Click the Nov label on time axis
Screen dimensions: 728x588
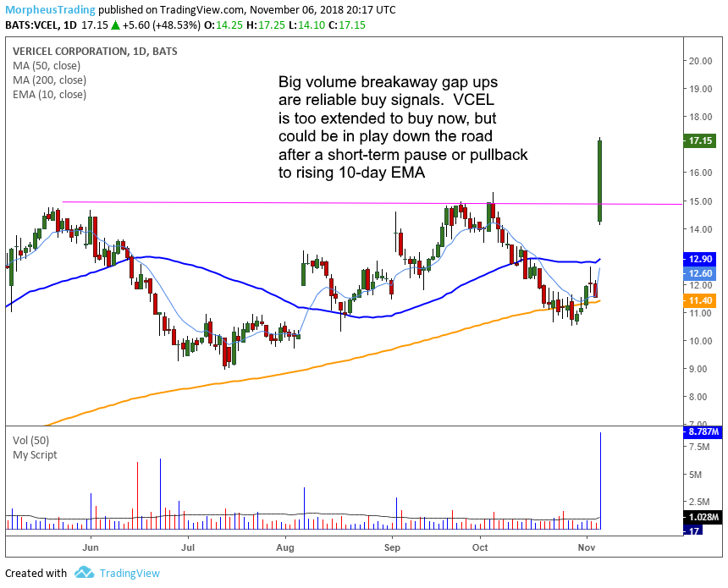[587, 547]
